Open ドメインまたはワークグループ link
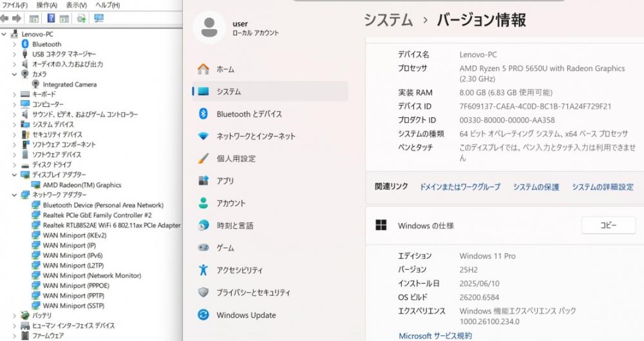 460,187
